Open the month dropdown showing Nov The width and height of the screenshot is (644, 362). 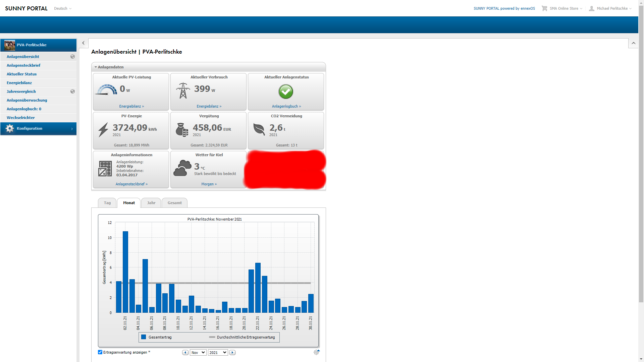(x=198, y=353)
